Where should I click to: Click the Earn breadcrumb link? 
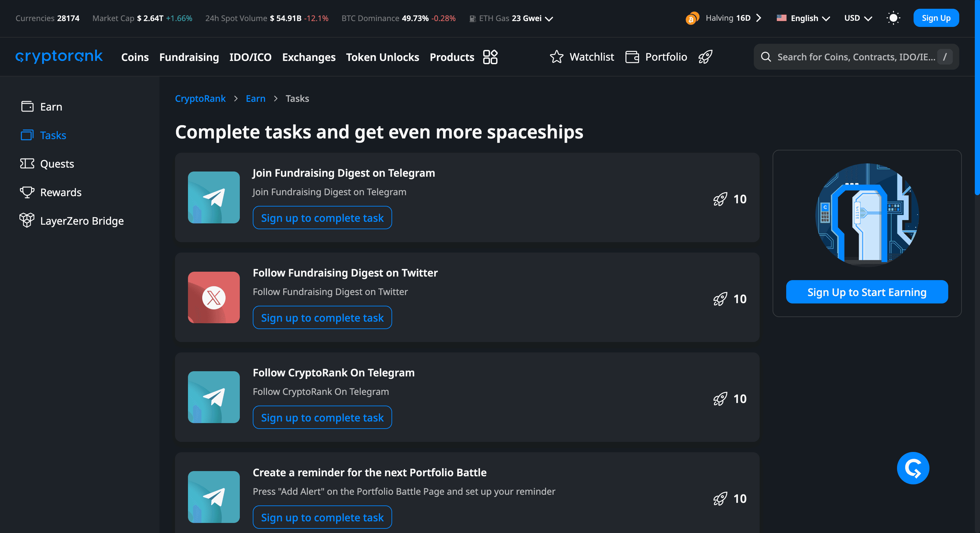[255, 99]
